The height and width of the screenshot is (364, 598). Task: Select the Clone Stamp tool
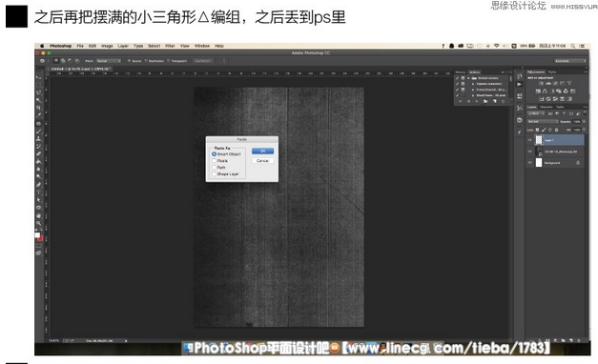tap(38, 138)
